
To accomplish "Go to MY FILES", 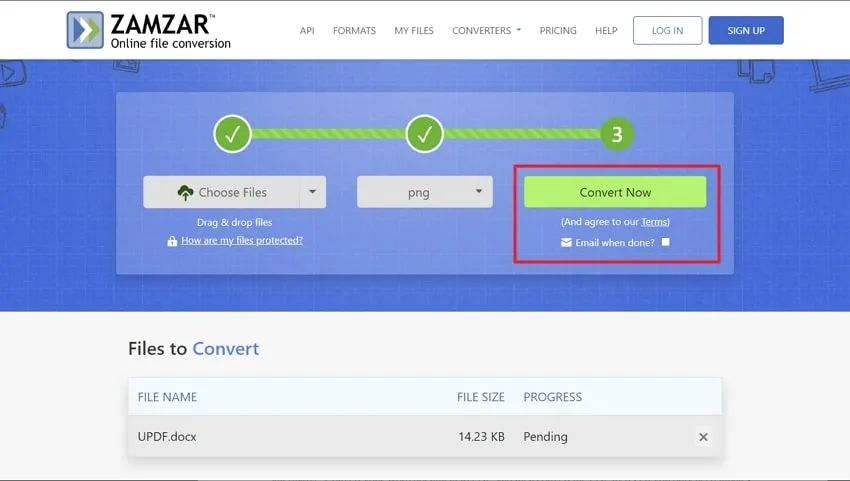I will point(414,30).
